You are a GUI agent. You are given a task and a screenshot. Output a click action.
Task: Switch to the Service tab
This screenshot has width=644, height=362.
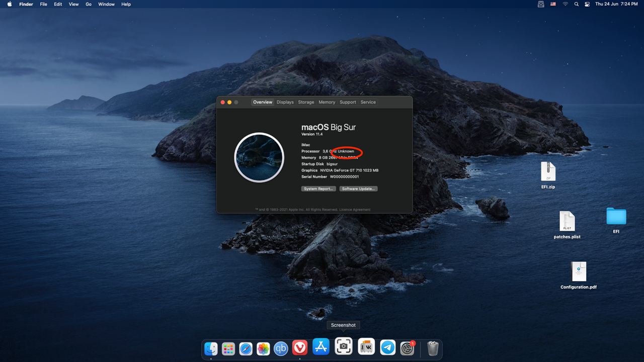[x=368, y=102]
